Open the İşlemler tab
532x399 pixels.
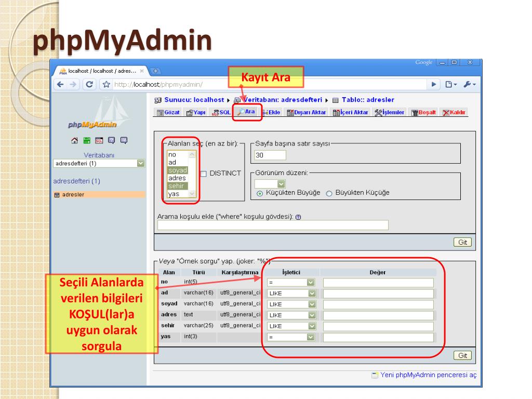pos(390,112)
